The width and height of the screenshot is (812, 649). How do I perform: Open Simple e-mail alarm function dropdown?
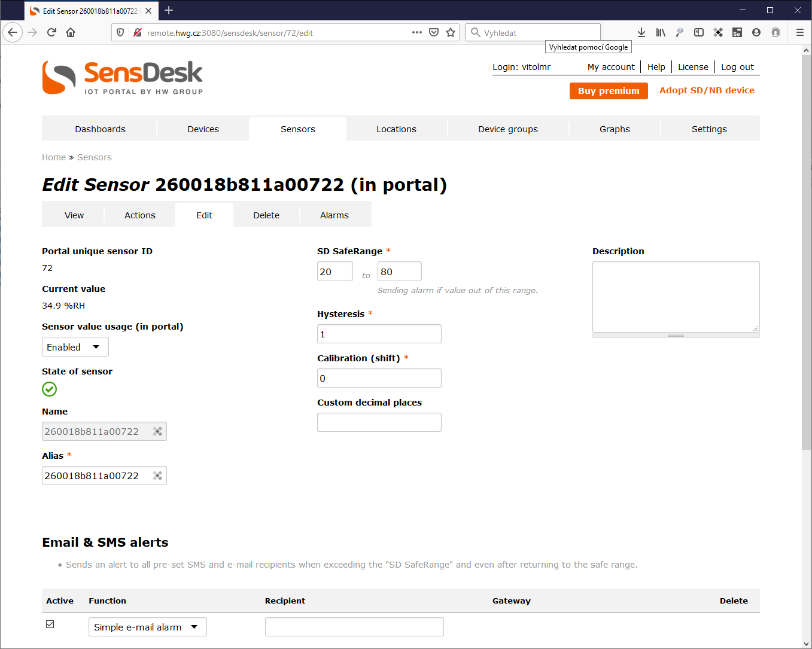(x=148, y=627)
